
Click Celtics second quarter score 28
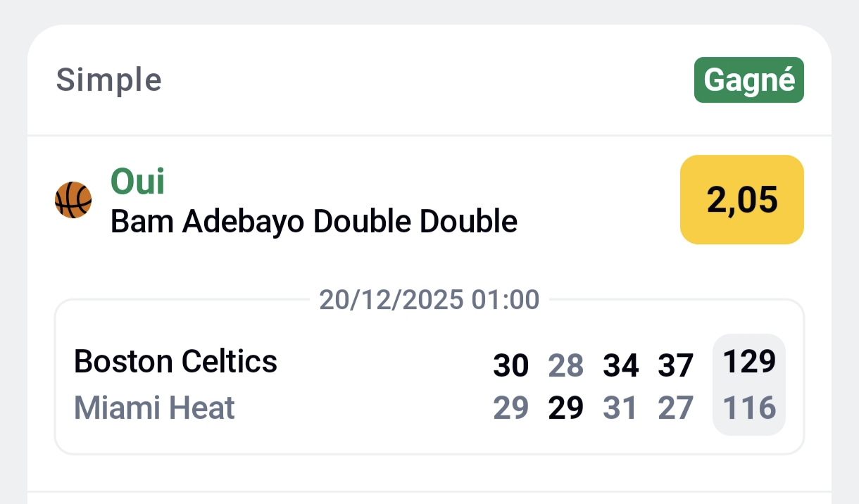tap(566, 366)
